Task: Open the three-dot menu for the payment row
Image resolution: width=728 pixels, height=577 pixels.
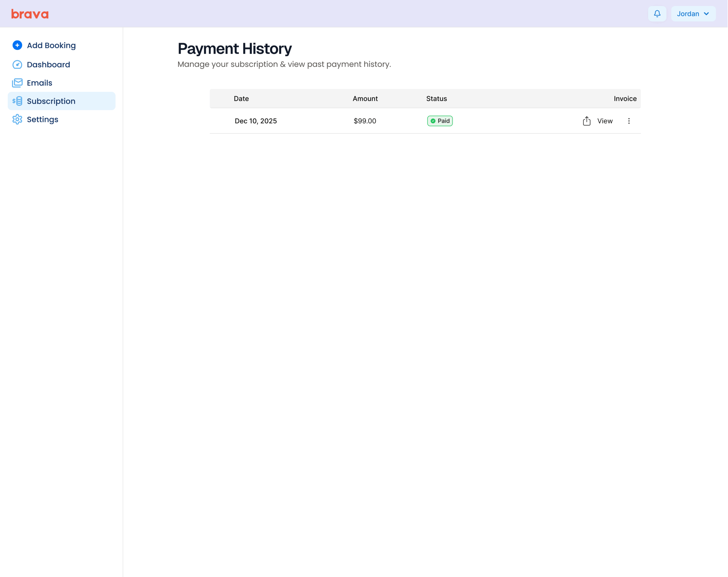Action: [x=628, y=121]
